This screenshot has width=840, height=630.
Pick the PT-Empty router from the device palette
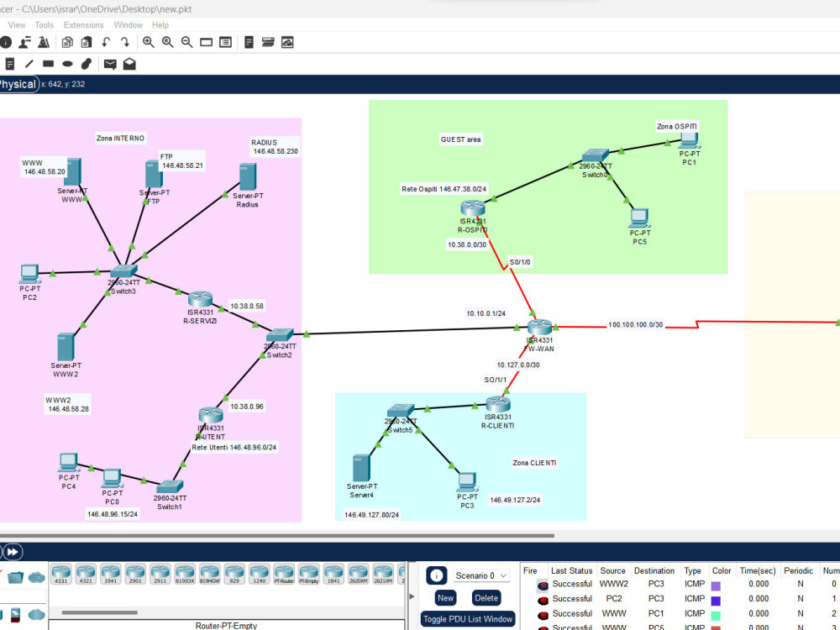[310, 575]
